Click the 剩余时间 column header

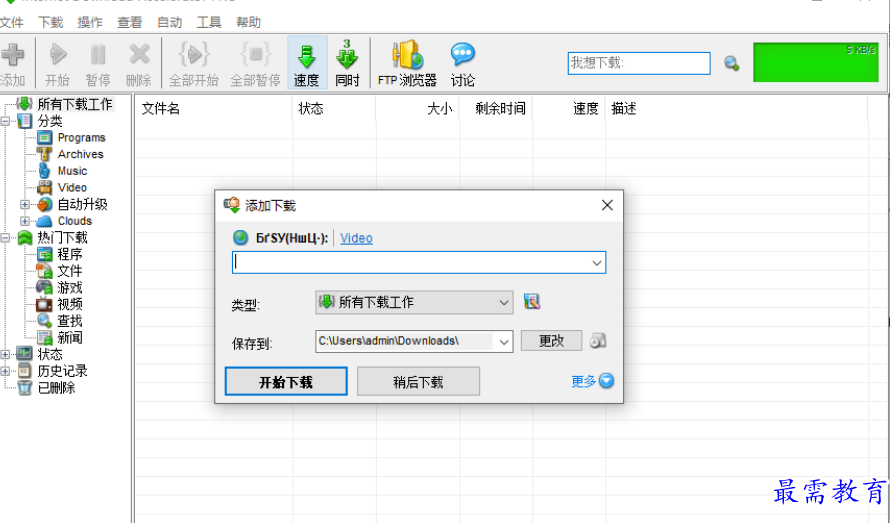pyautogui.click(x=495, y=108)
